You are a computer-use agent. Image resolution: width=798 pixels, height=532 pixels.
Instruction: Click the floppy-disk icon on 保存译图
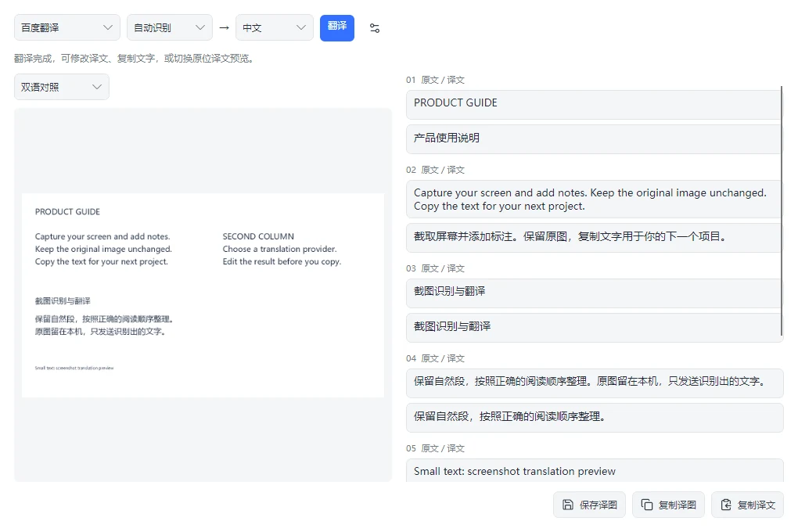(x=567, y=505)
